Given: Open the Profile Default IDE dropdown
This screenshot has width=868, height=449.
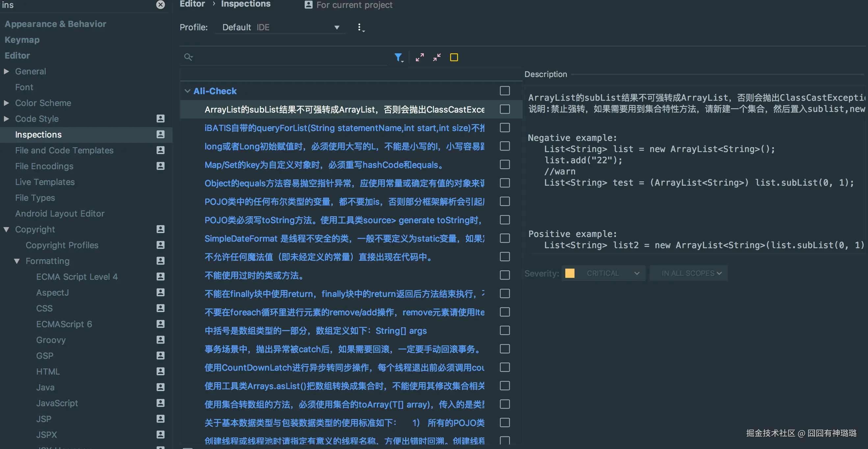Looking at the screenshot, I should [x=280, y=27].
